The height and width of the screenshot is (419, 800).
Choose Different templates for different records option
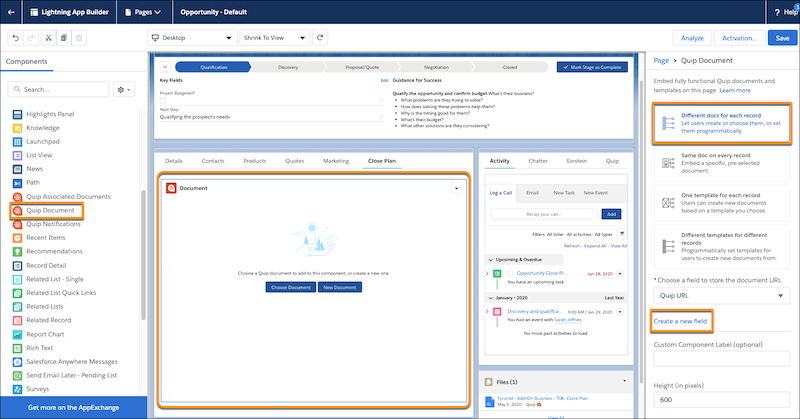click(x=721, y=247)
